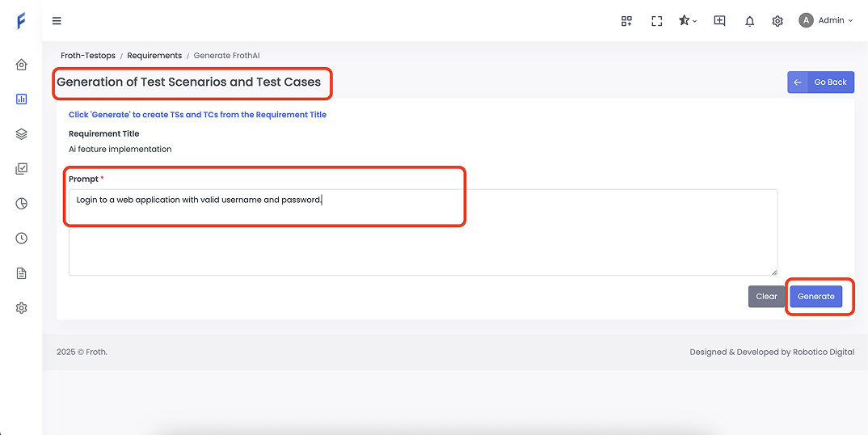
Task: Click the add comment icon in header
Action: (x=719, y=21)
